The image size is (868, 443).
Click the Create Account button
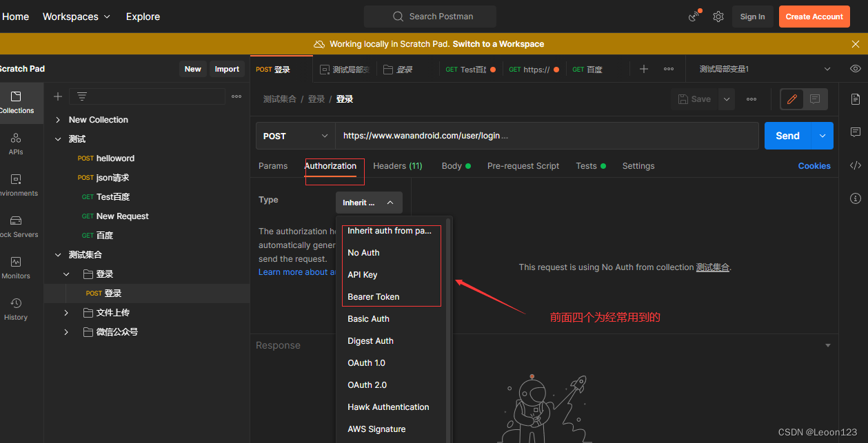coord(814,17)
